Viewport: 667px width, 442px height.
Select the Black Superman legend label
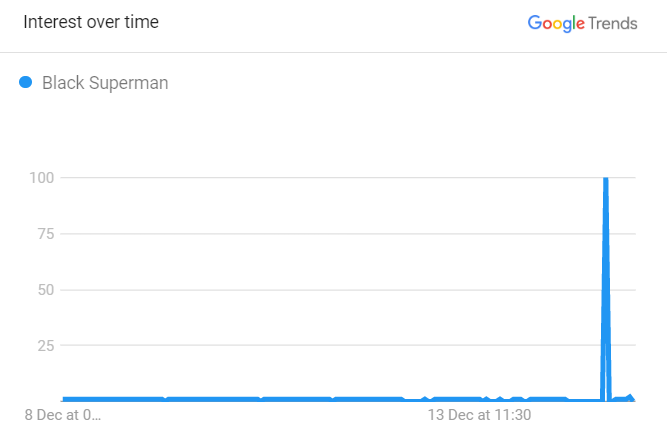point(105,83)
